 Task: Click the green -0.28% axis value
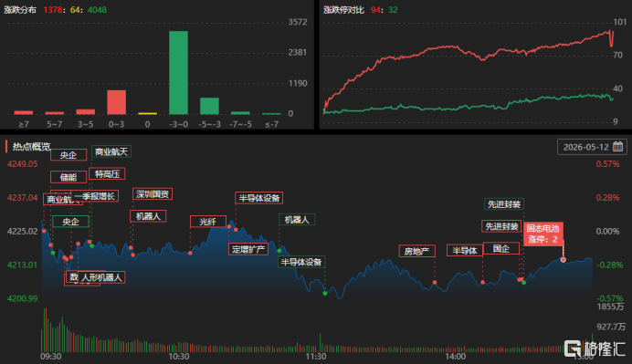click(610, 265)
